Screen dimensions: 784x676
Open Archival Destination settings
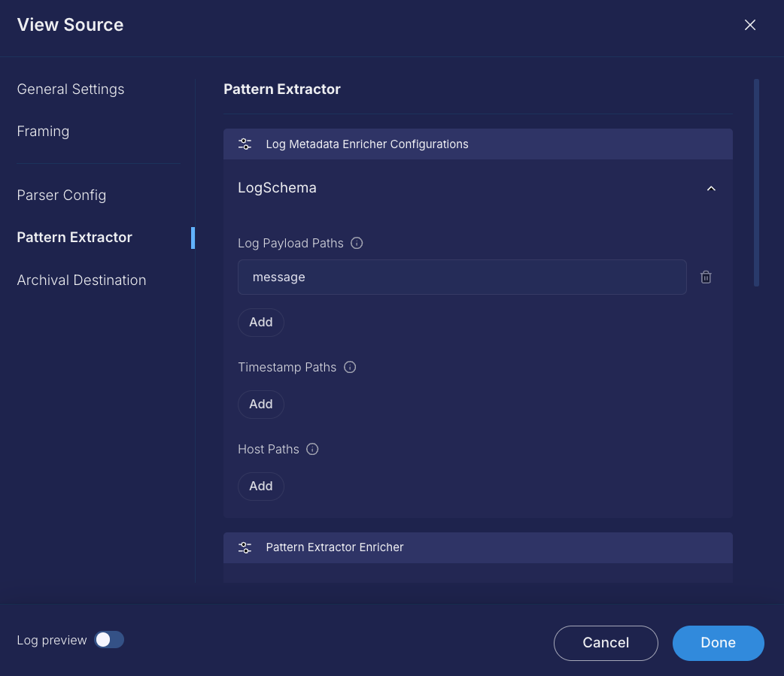(x=81, y=280)
